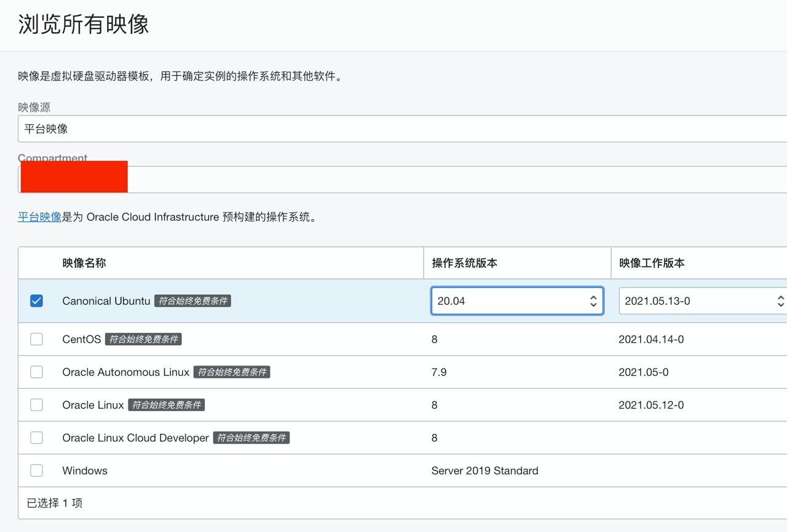The width and height of the screenshot is (787, 532).
Task: Select the CentOS image checkbox
Action: tap(37, 339)
